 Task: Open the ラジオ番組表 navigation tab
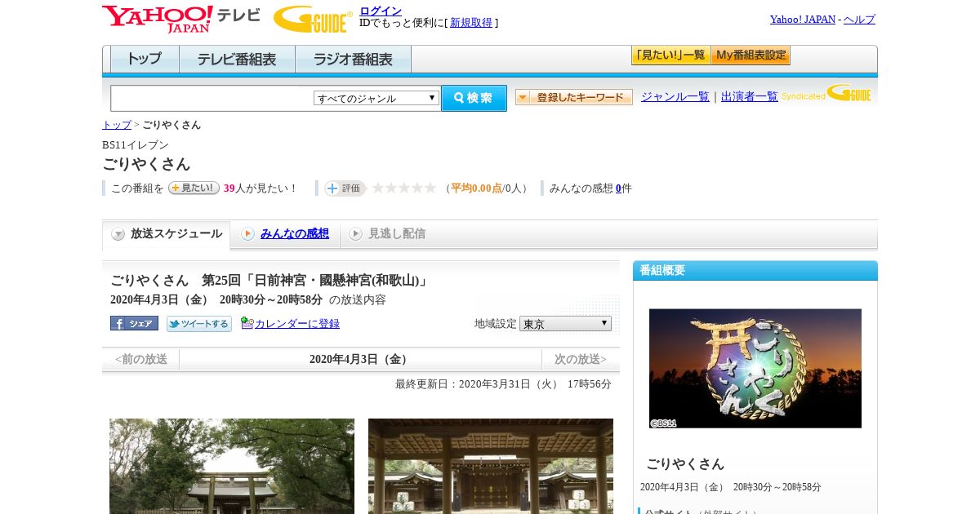(353, 60)
